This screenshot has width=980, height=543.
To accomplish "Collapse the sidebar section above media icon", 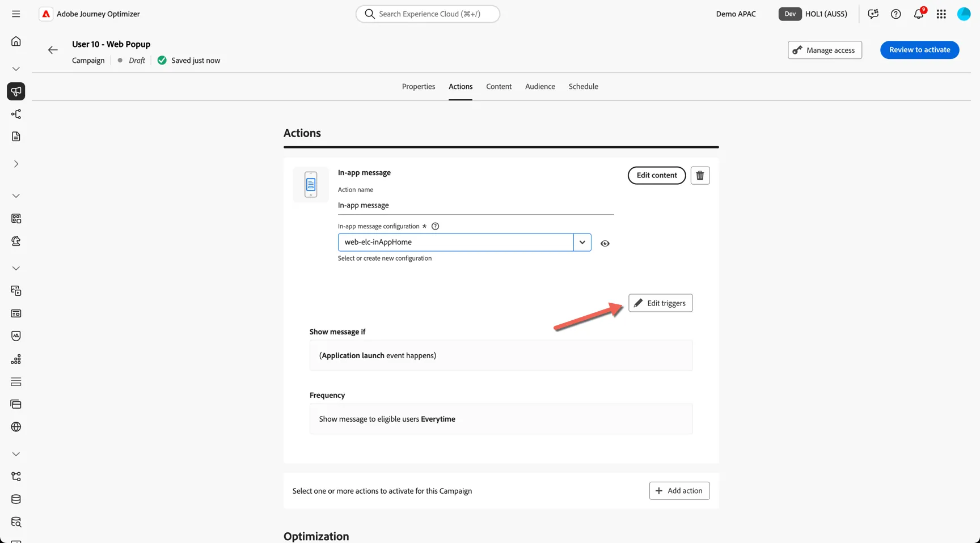I will click(x=16, y=268).
